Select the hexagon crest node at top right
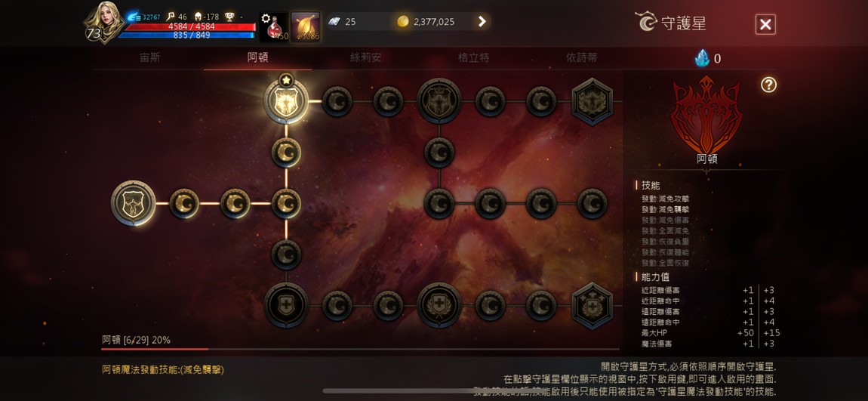Screen dimensions: 868x401 (592, 101)
